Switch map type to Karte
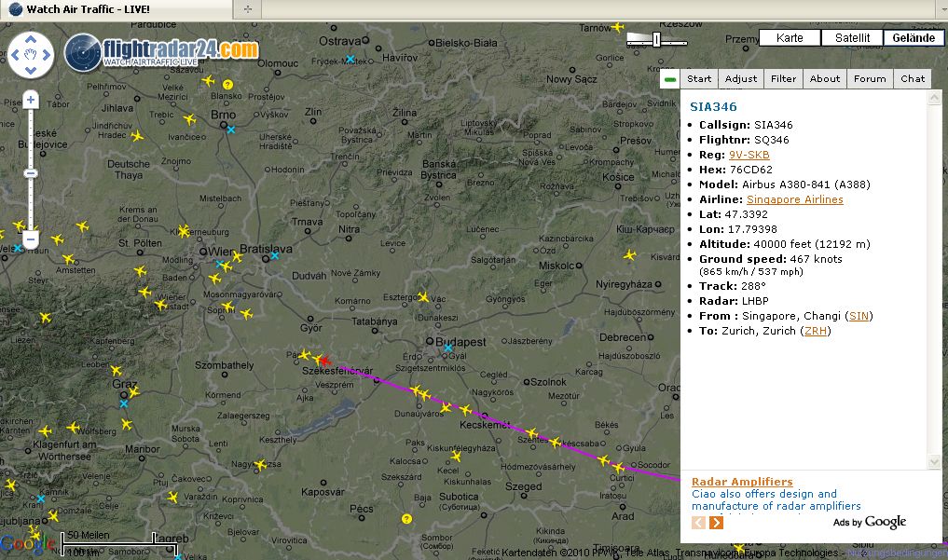Viewport: 948px width, 560px height. [x=790, y=38]
